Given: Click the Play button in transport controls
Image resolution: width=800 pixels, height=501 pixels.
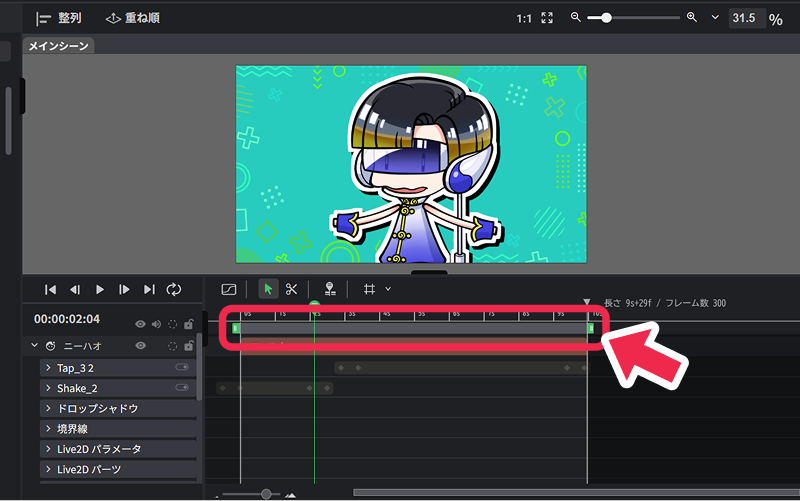Looking at the screenshot, I should point(100,289).
